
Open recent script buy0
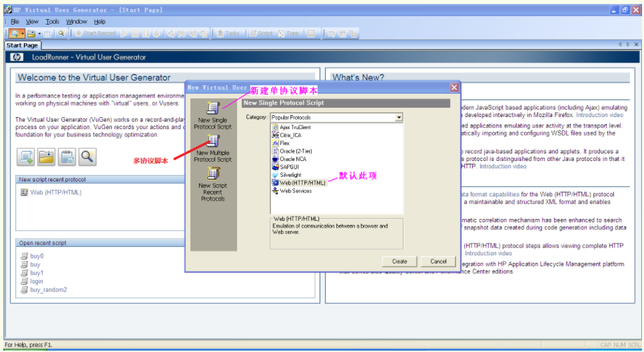(37, 256)
